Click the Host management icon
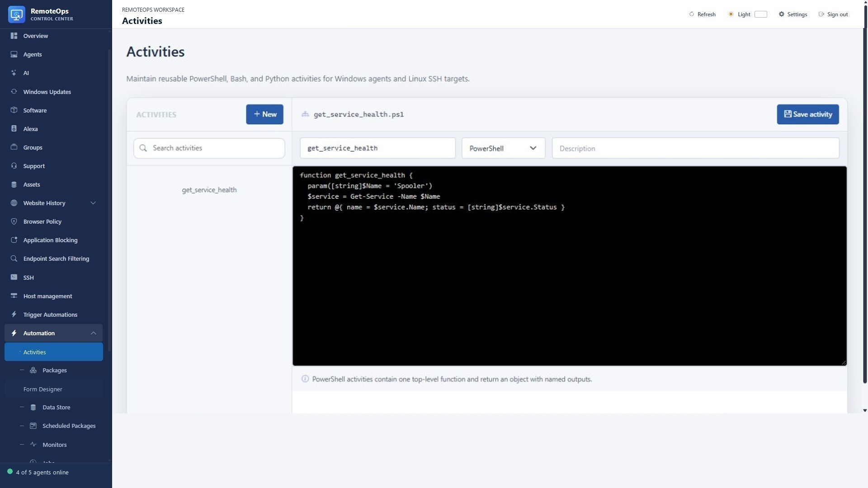This screenshot has height=488, width=868. 14,296
